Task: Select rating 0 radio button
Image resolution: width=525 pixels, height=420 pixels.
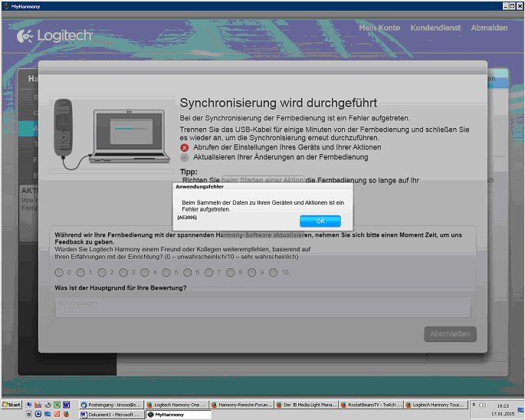Action: (59, 272)
